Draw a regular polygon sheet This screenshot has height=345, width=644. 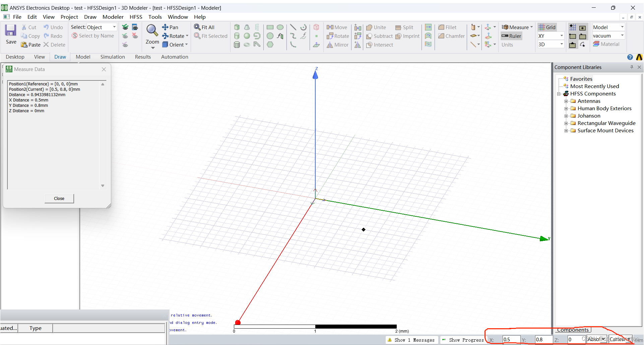(270, 45)
